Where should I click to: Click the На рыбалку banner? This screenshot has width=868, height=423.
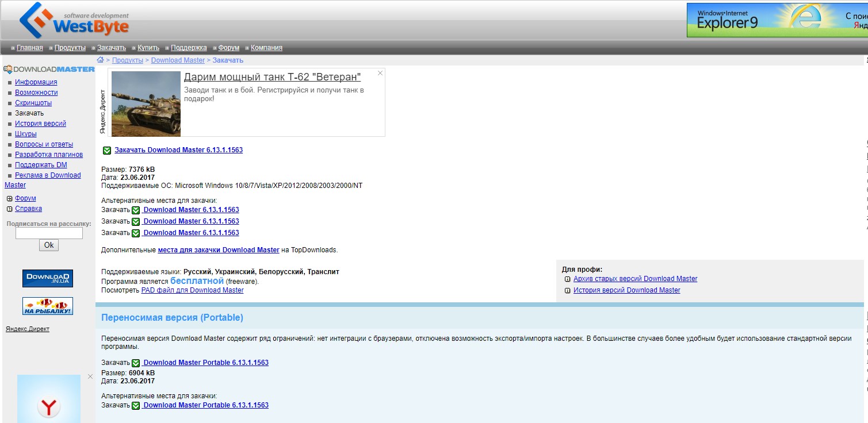(x=48, y=306)
